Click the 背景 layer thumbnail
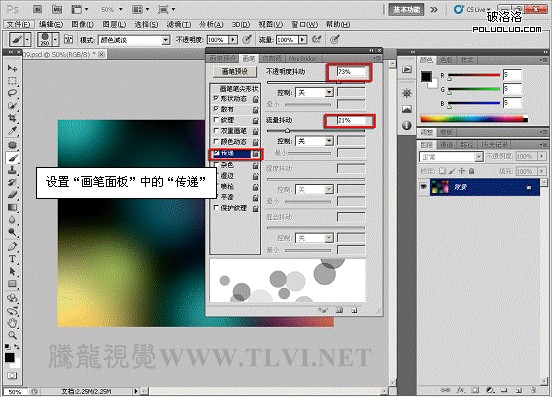The height and width of the screenshot is (397, 552). tap(440, 187)
